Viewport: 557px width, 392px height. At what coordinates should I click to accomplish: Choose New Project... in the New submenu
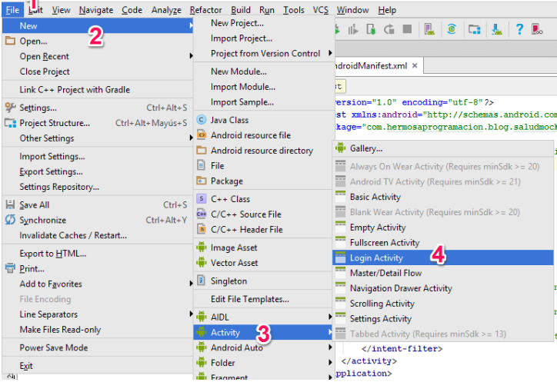tap(264, 23)
